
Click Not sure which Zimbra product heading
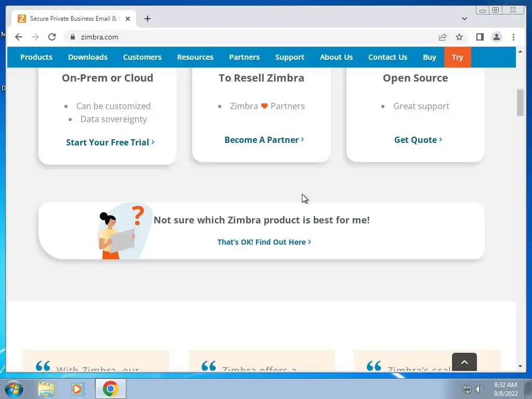(x=262, y=220)
